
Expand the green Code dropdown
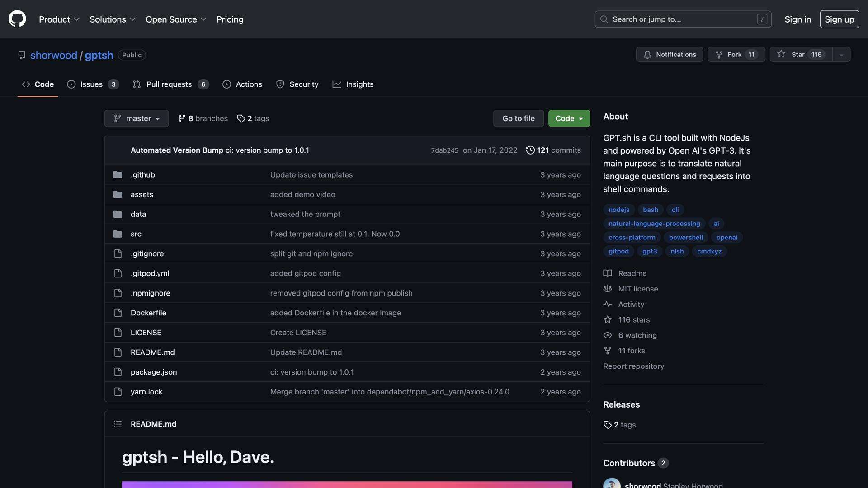(569, 118)
